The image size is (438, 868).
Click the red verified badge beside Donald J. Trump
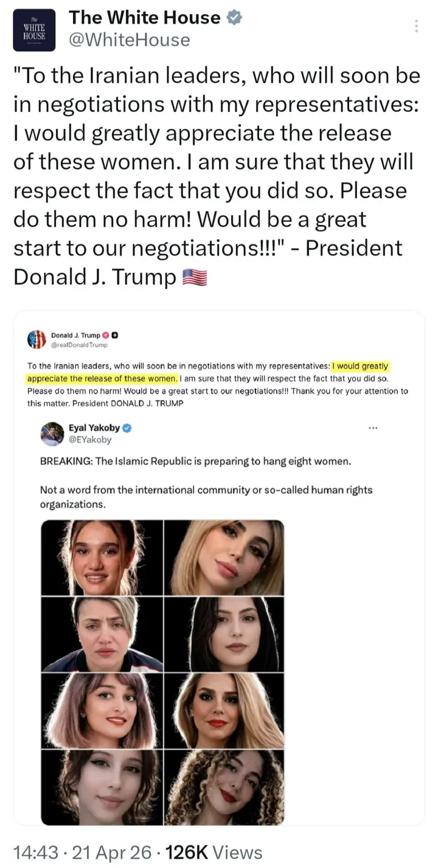pos(105,335)
